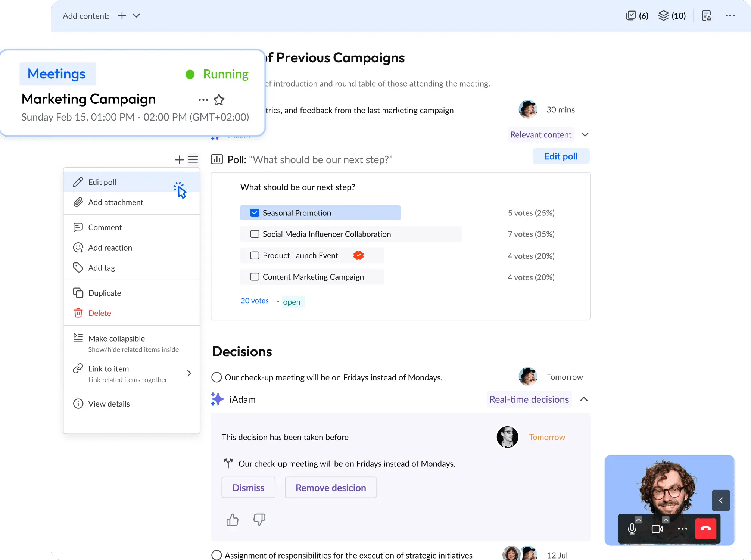This screenshot has height=560, width=751.
Task: Collapse the video call thumbnail with the arrow
Action: tap(721, 500)
